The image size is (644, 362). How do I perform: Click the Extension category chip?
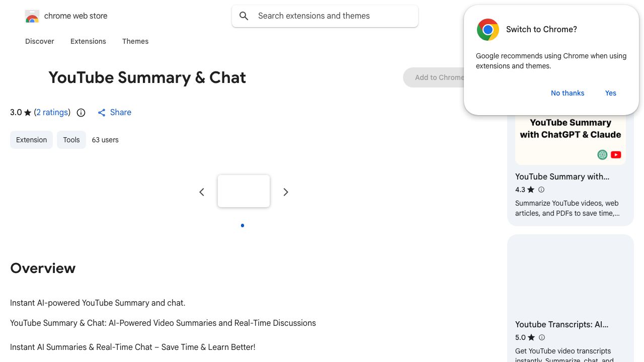[31, 140]
